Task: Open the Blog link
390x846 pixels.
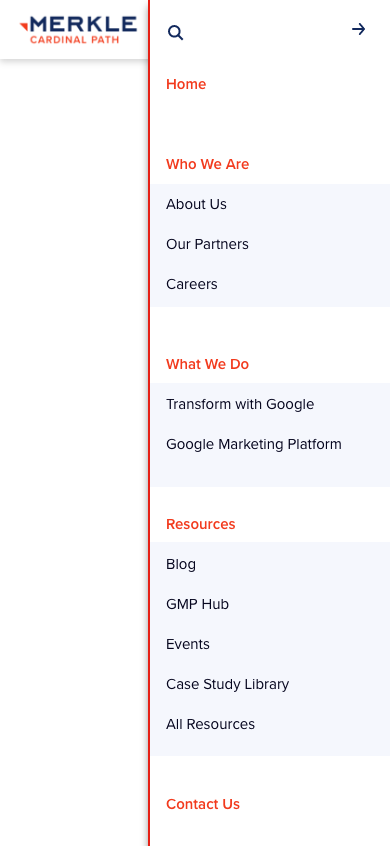Action: point(181,564)
